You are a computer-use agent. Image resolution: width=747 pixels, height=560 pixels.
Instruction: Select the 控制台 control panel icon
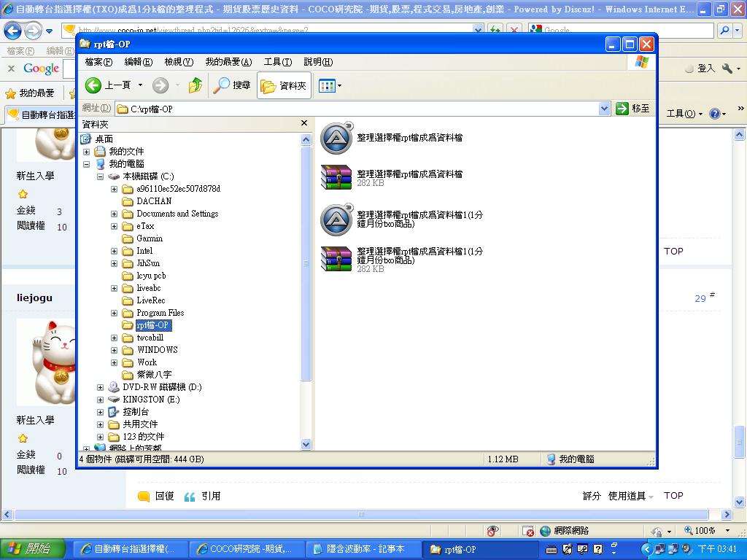tap(113, 412)
